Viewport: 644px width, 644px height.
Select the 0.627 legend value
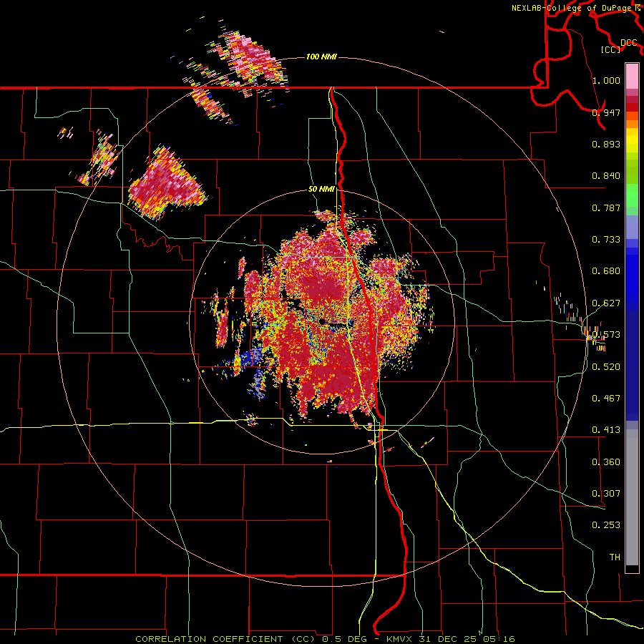(606, 303)
